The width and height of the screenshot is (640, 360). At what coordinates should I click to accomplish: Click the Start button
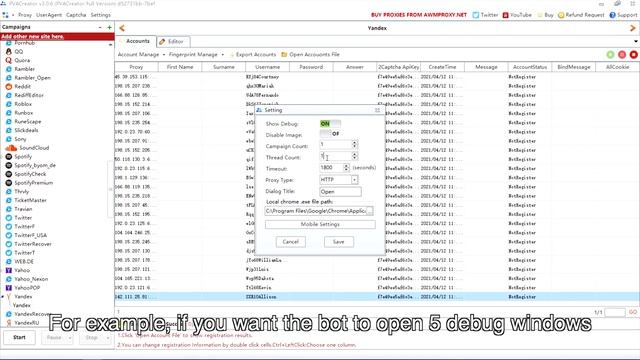[19, 338]
